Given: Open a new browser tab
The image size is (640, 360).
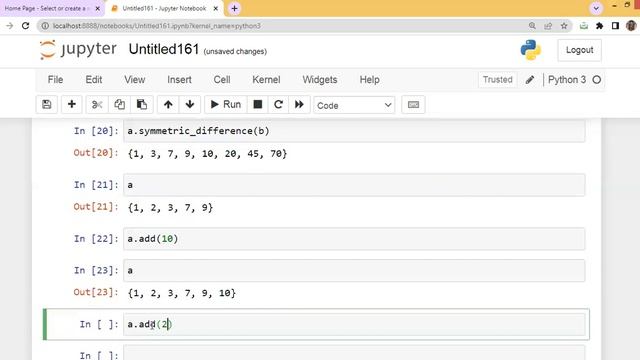Looking at the screenshot, I should 234,8.
